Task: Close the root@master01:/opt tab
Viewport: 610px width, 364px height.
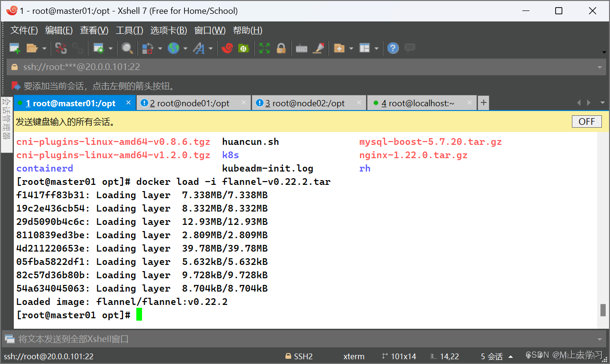Action: point(128,102)
